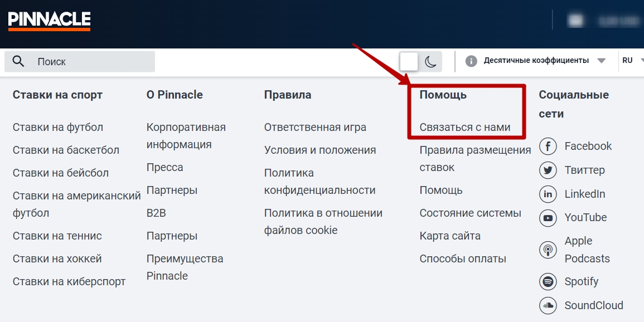Open Политика в отношении файлов cookie
644x322 pixels.
(x=323, y=222)
